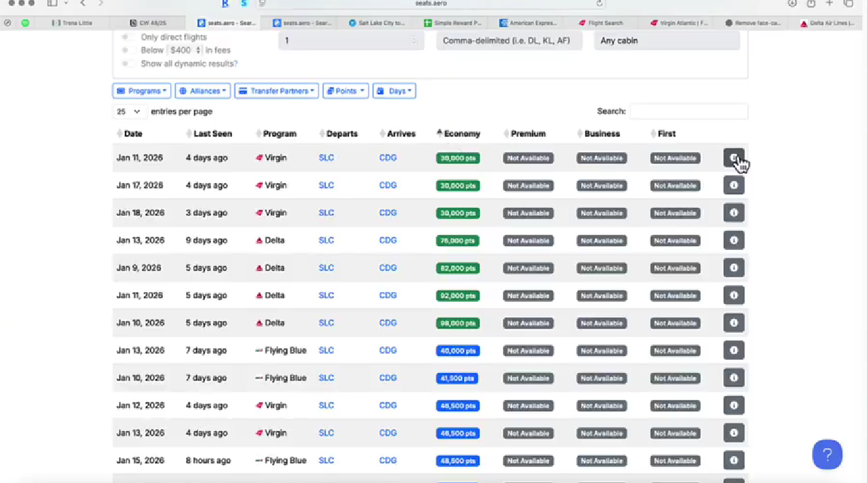The width and height of the screenshot is (868, 483).
Task: Open the passenger count selector showing 1
Action: (x=351, y=40)
